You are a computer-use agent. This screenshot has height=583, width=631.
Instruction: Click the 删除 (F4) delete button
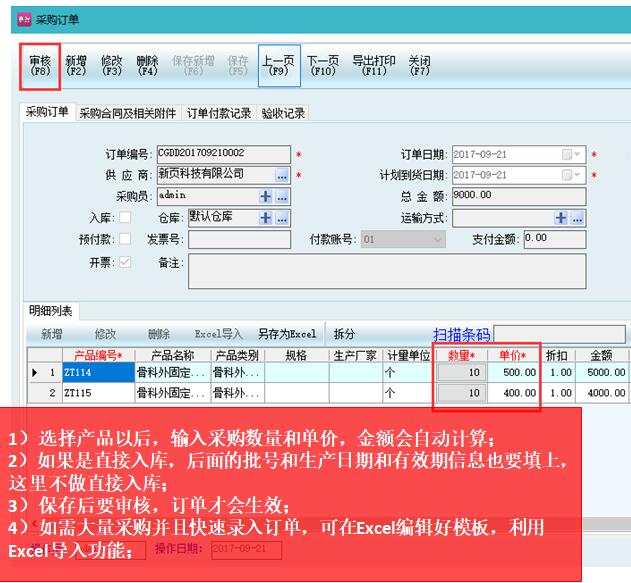(147, 65)
